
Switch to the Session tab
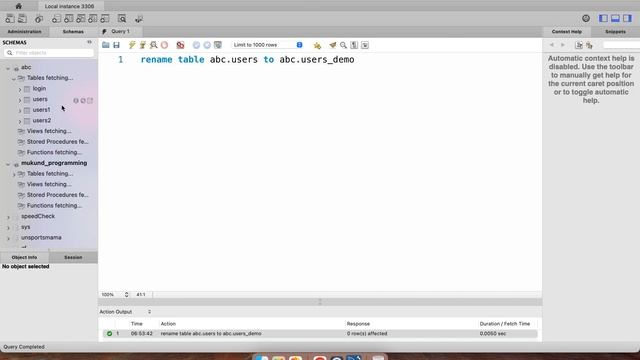point(73,257)
